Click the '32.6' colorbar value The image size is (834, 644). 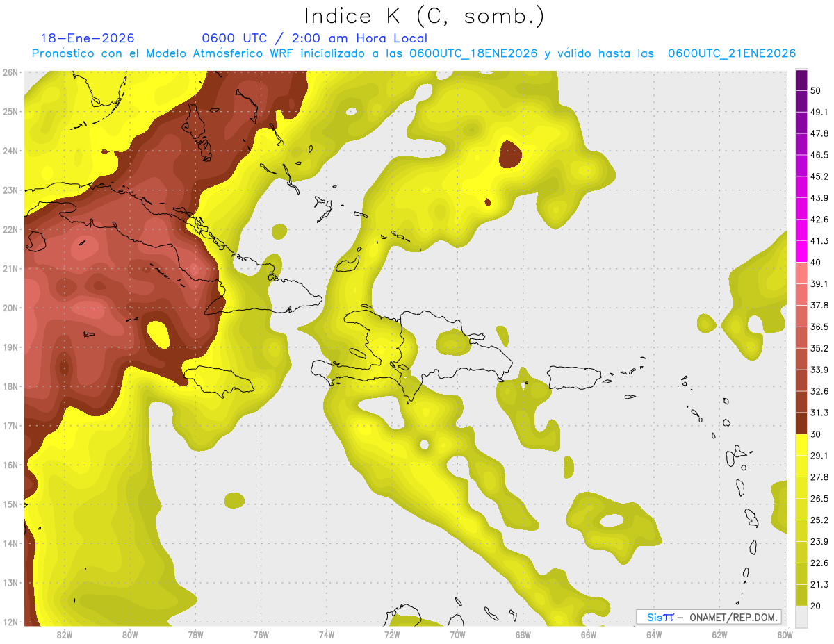pos(819,391)
